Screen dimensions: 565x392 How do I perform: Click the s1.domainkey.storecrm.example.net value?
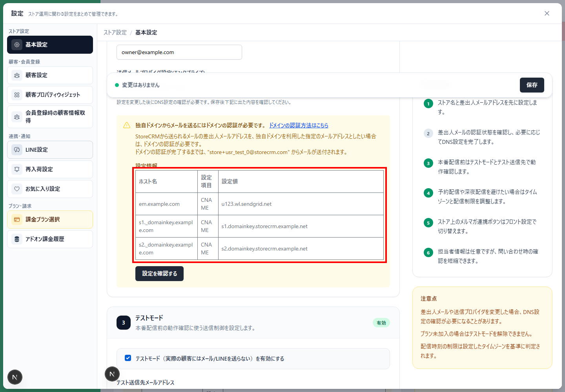(x=264, y=226)
